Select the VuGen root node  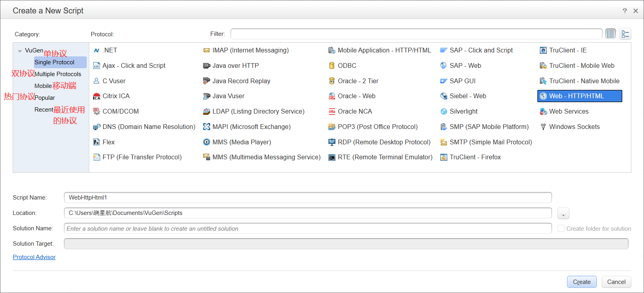(x=34, y=50)
